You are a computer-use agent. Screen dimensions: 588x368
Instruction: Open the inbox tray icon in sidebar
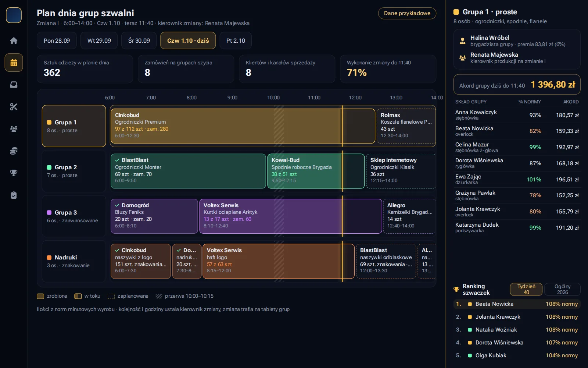click(x=14, y=85)
